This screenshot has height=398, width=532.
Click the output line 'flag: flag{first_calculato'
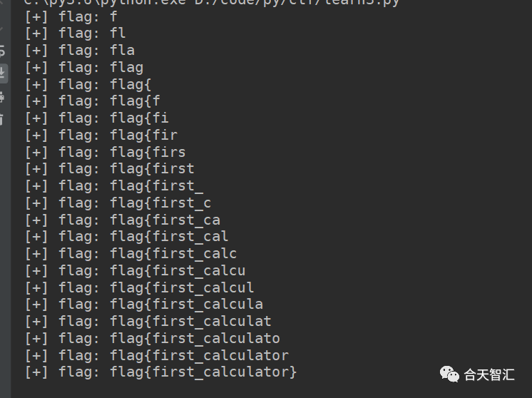pyautogui.click(x=152, y=339)
